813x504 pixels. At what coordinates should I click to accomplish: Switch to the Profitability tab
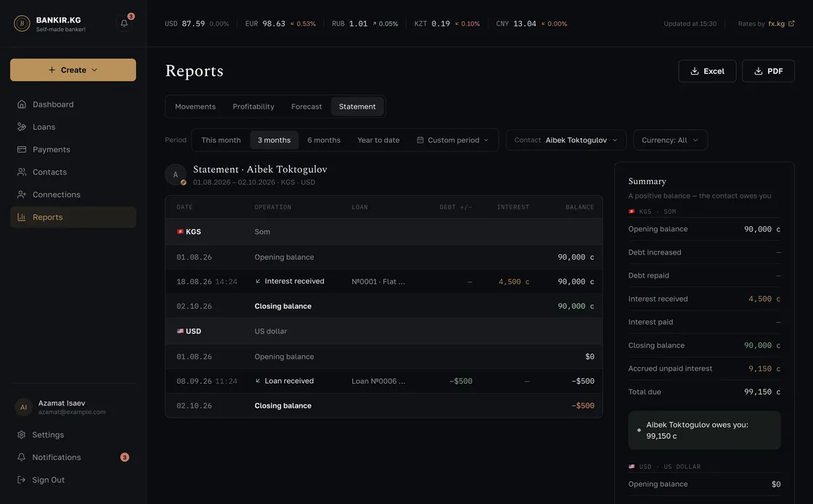253,107
